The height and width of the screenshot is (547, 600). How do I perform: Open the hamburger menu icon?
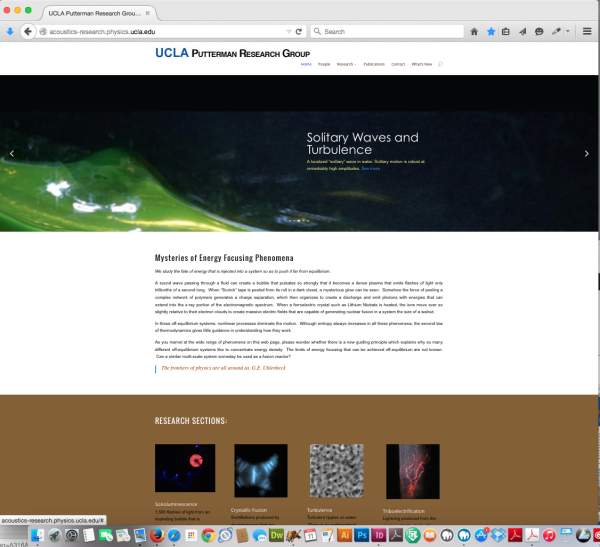[x=587, y=31]
